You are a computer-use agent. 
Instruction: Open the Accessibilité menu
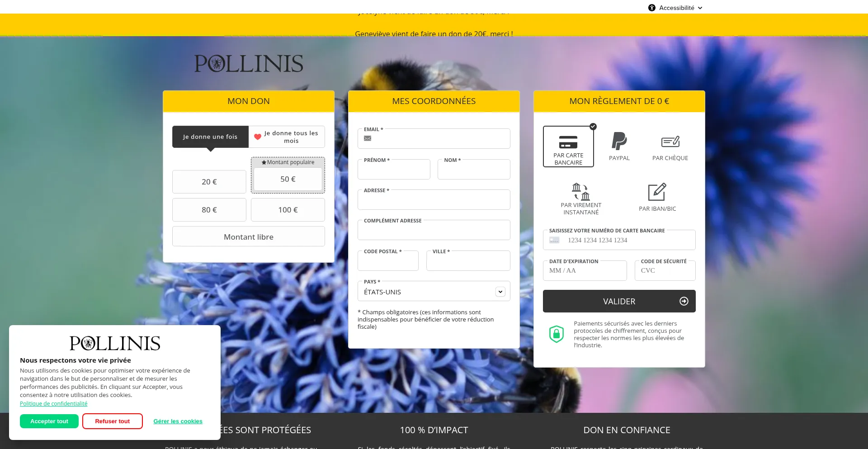675,8
